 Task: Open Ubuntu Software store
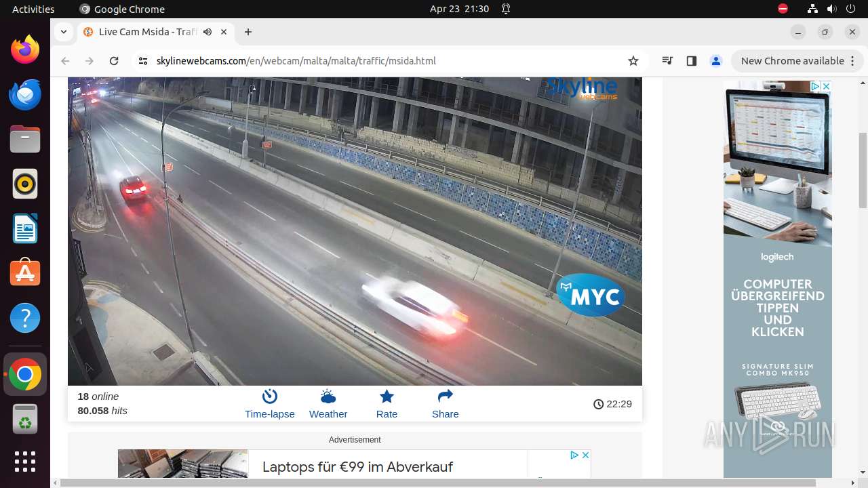[x=25, y=274]
